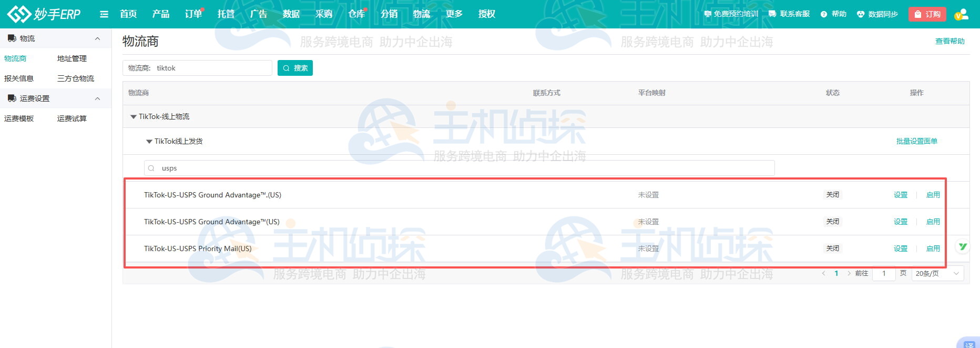The image size is (980, 348).
Task: Open the 采购 menu
Action: coord(324,14)
